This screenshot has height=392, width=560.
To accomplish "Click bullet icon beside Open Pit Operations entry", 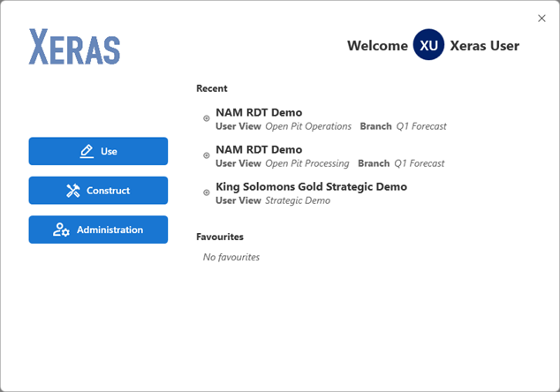I will 207,118.
